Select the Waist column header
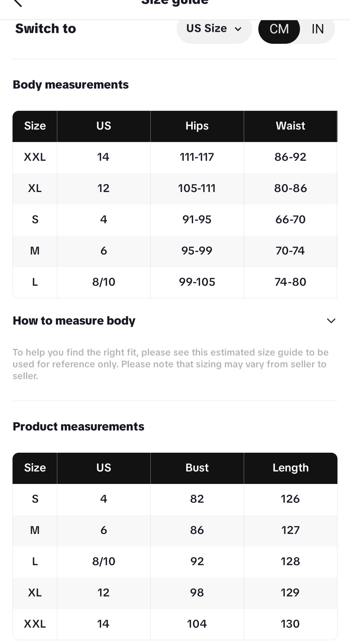The image size is (350, 644). [x=290, y=126]
